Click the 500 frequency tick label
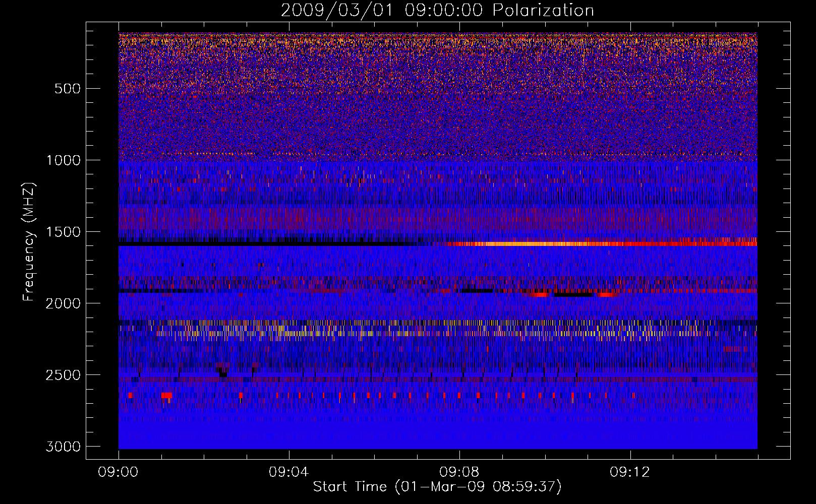816x504 pixels. (68, 89)
